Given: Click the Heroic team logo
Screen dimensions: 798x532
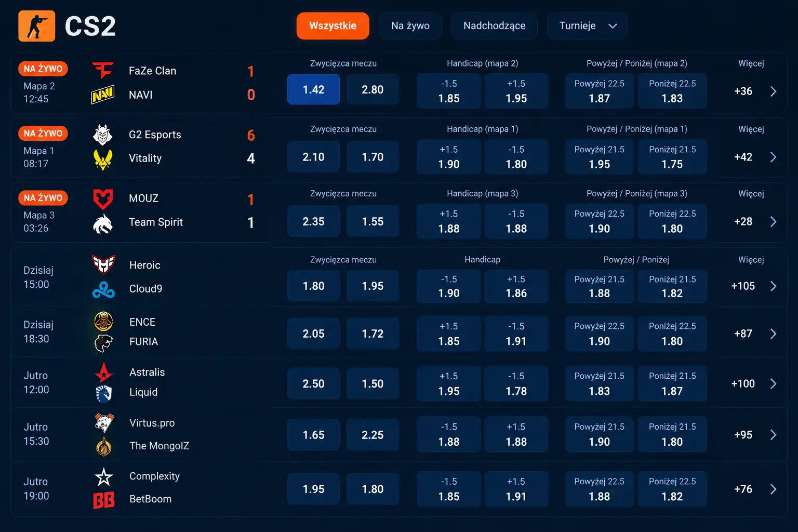Looking at the screenshot, I should 103,264.
